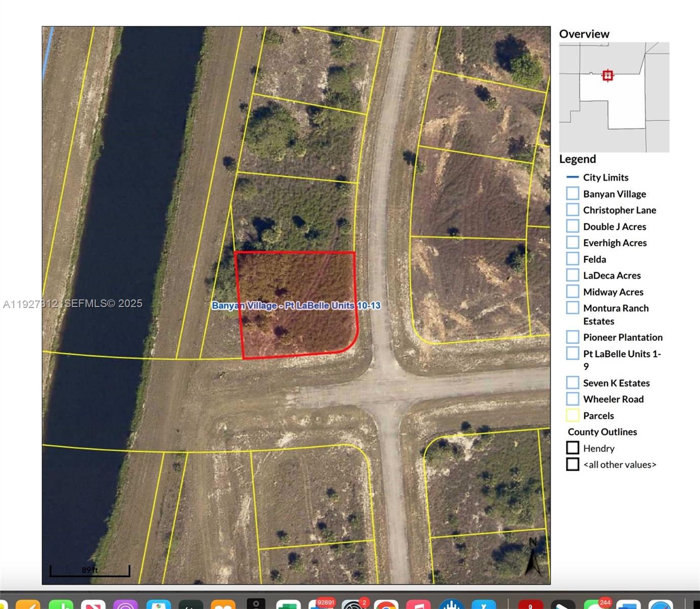Open Apple News from the Dock
This screenshot has height=609, width=700.
tap(94, 605)
